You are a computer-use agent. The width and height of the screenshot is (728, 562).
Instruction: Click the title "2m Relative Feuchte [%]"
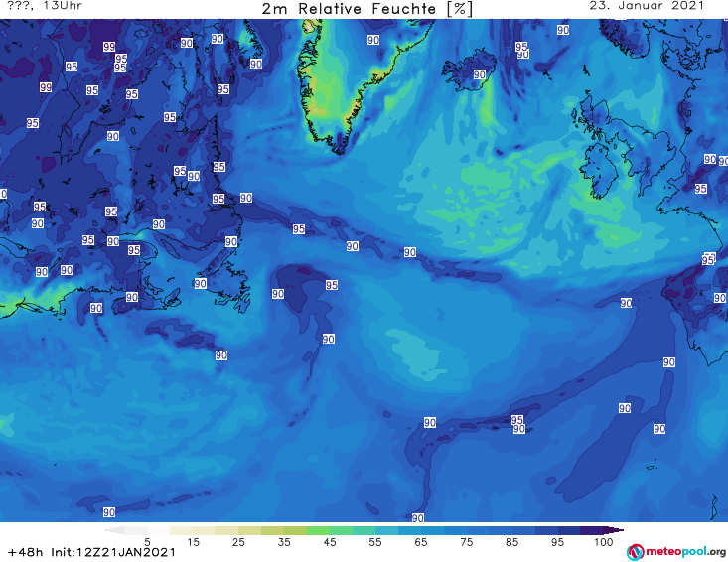click(366, 9)
